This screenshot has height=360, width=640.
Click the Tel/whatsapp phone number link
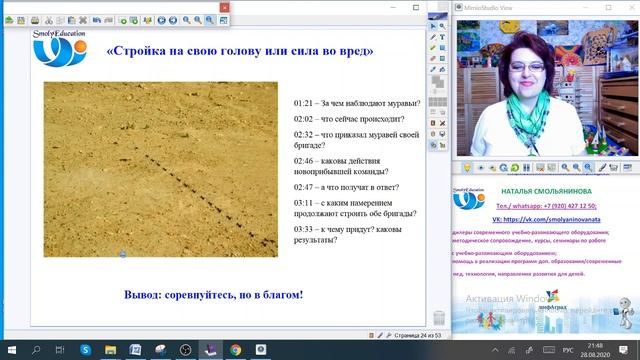coord(546,206)
